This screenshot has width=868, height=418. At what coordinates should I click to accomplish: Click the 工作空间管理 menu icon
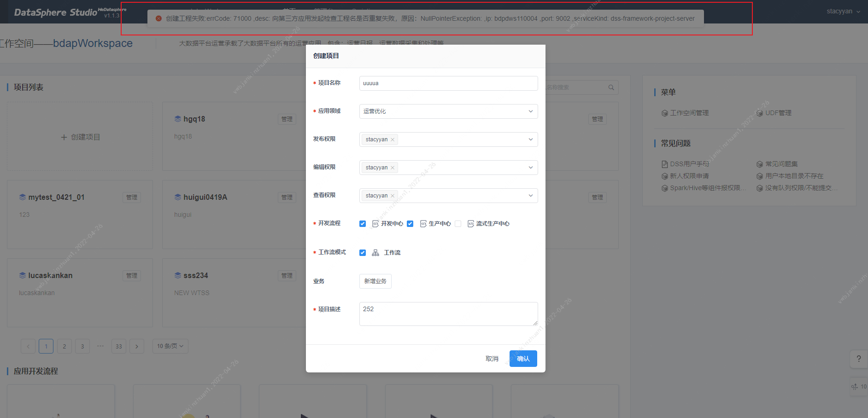[664, 113]
